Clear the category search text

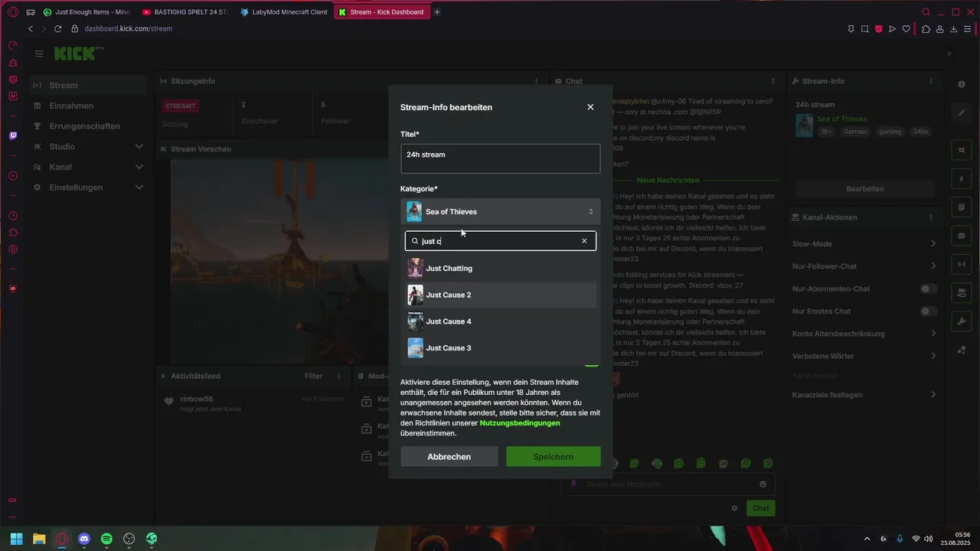coord(584,241)
